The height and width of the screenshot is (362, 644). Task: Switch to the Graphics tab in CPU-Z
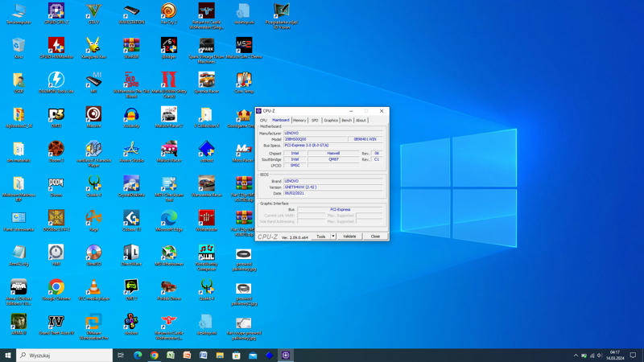click(x=331, y=120)
